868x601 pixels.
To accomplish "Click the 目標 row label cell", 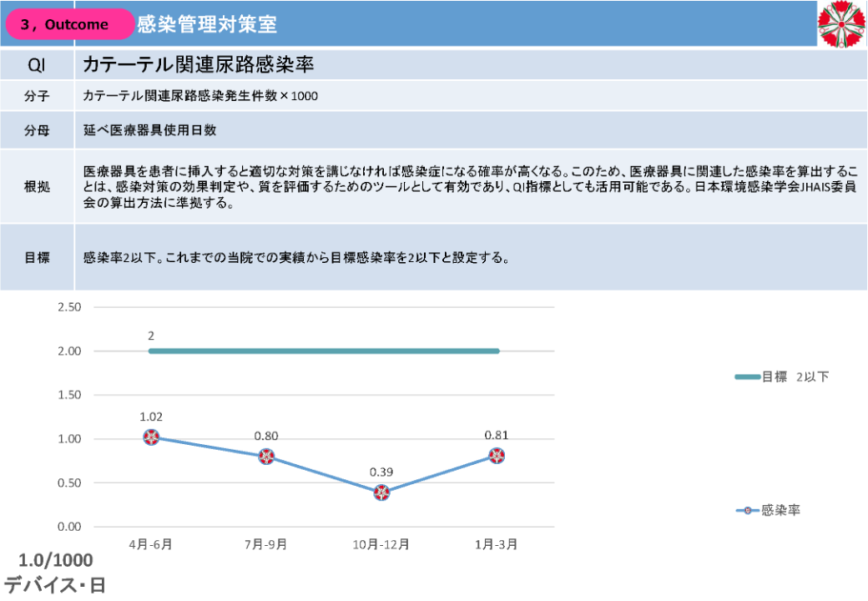I will pyautogui.click(x=37, y=257).
